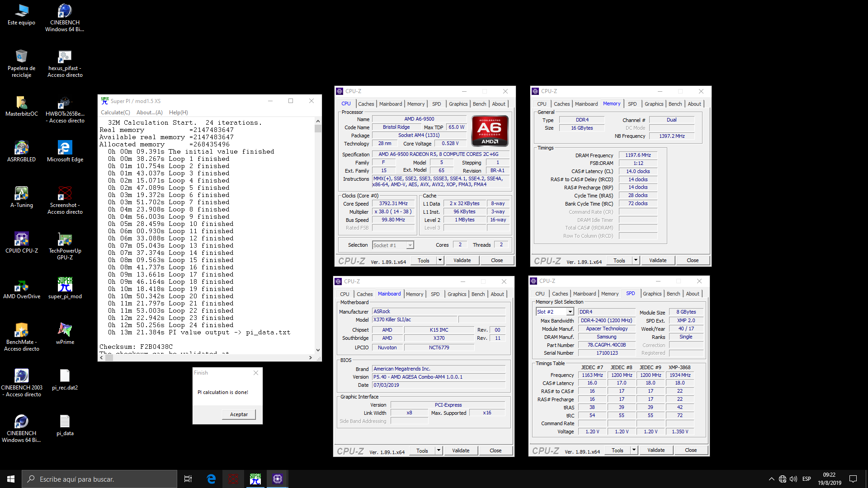This screenshot has height=488, width=868.
Task: Open pi_data file icon
Action: point(65,426)
